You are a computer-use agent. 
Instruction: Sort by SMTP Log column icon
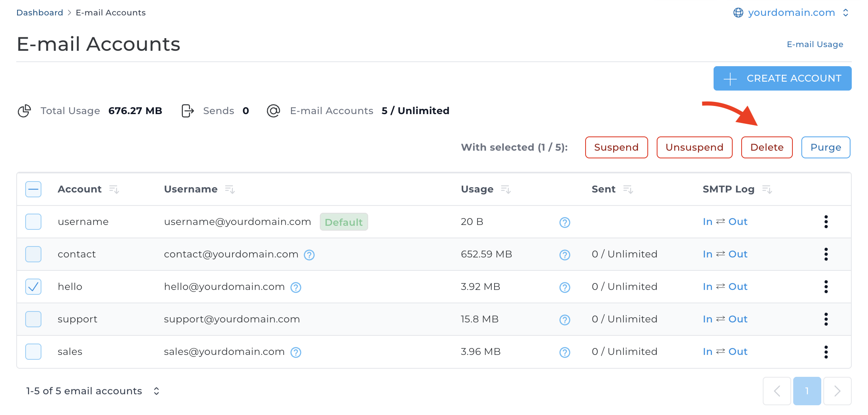click(x=767, y=190)
